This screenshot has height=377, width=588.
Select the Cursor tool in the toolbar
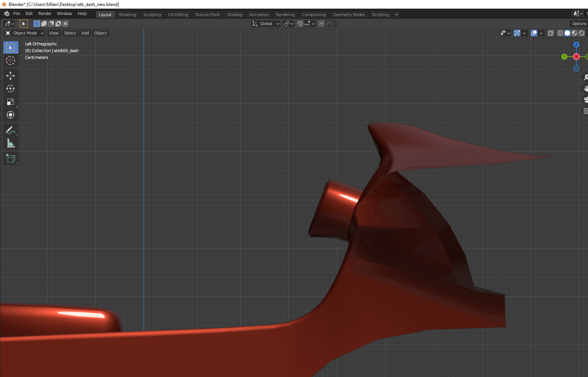click(11, 60)
